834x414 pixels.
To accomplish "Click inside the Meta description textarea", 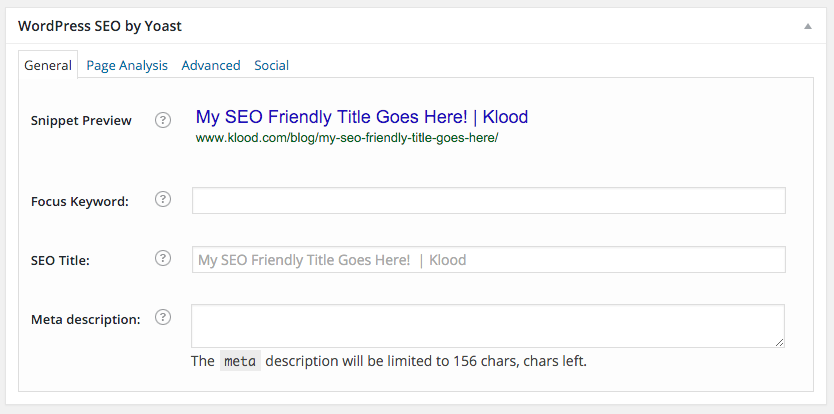I will tap(488, 326).
